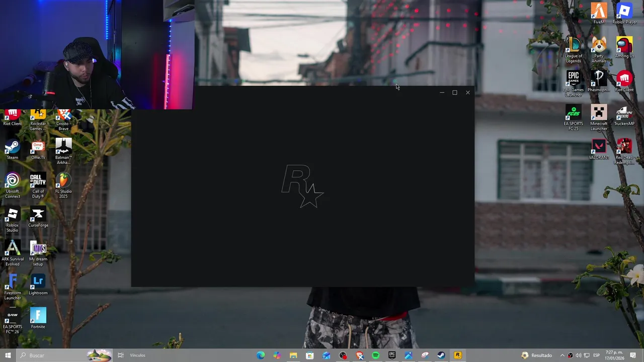Select the ARK Survival Evolved icon
The width and height of the screenshot is (644, 362).
(12, 253)
